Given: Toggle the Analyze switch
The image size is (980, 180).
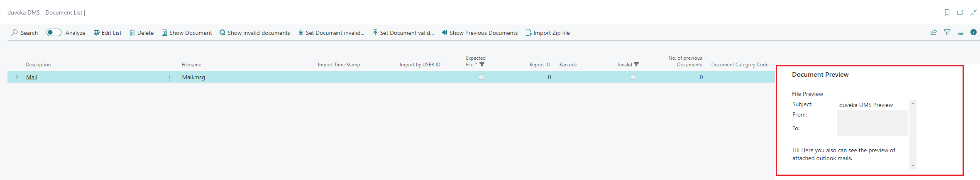Looking at the screenshot, I should (54, 32).
